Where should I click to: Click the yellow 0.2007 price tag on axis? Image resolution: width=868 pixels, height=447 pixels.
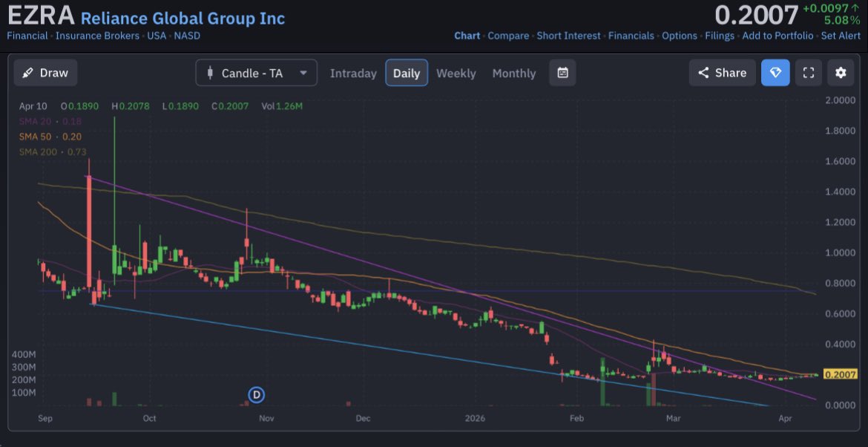point(841,374)
